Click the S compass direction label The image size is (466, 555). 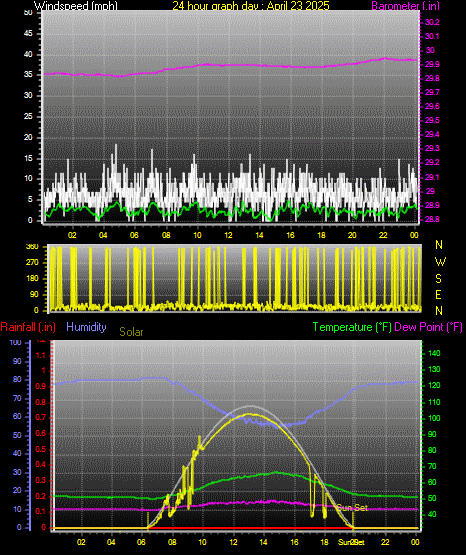tap(438, 279)
